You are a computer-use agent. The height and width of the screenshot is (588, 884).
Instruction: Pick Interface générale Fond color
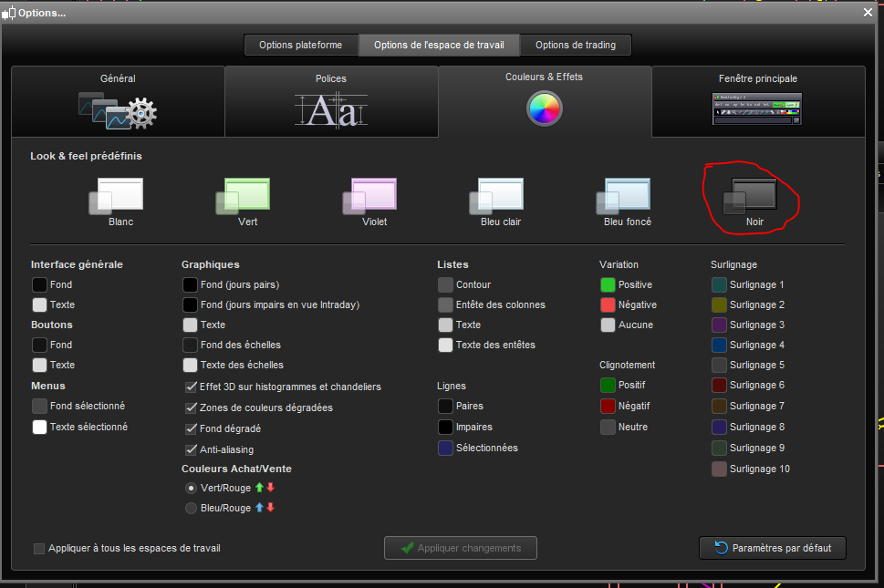pos(39,284)
